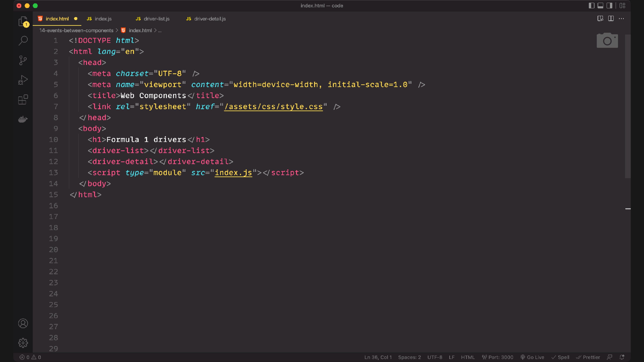The width and height of the screenshot is (644, 362).
Task: Toggle the primary side bar layout button
Action: [591, 6]
